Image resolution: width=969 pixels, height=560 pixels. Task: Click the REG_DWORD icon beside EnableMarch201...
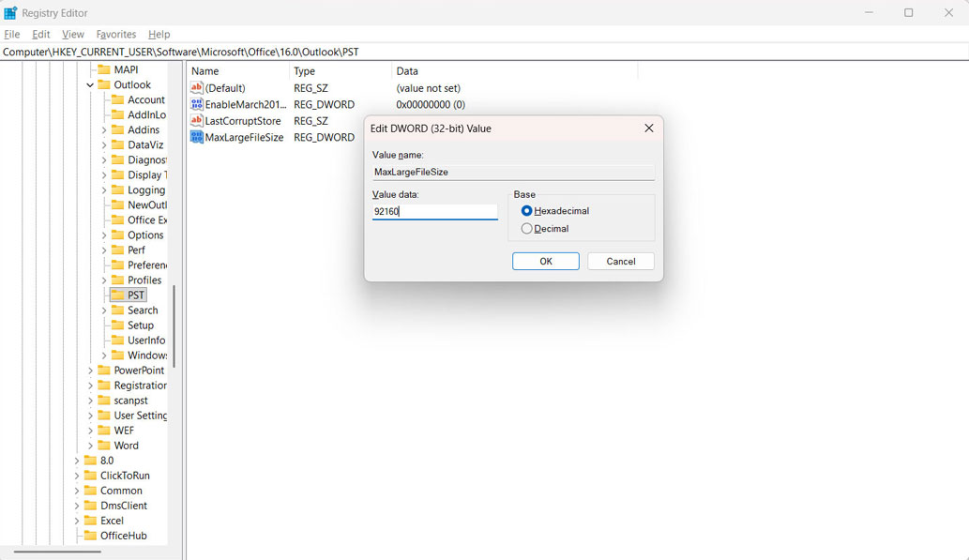[x=194, y=104]
